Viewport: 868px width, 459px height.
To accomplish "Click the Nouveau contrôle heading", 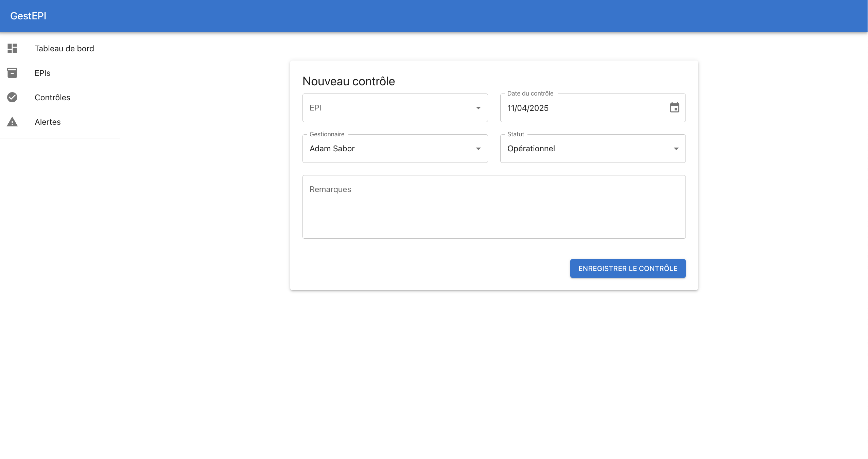I will tap(348, 81).
